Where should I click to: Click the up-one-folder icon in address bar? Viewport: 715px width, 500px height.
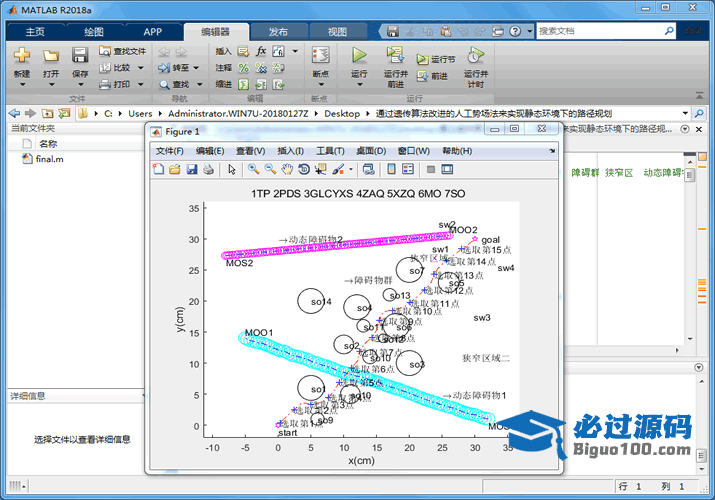[x=47, y=113]
